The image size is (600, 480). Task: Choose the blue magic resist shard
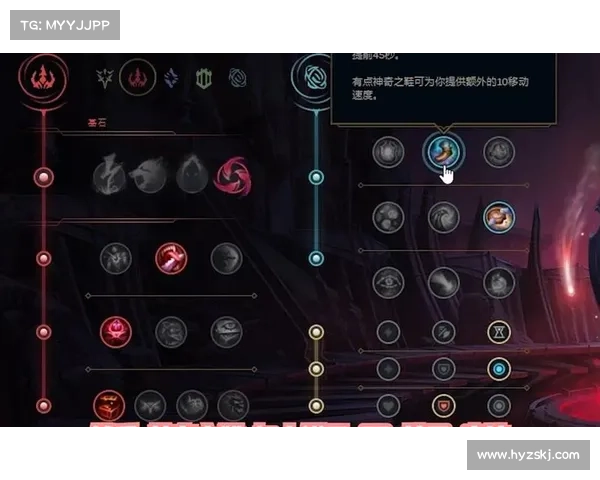(x=499, y=369)
